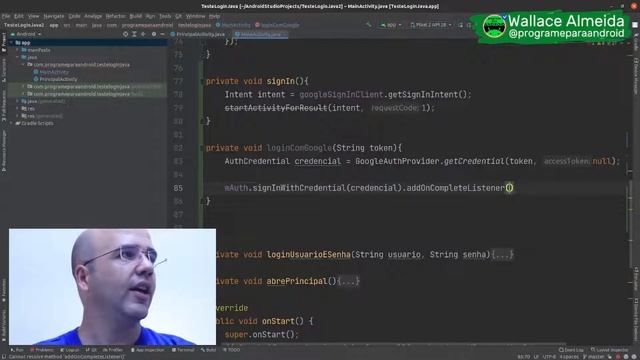The width and height of the screenshot is (640, 360).
Task: Open the View menu
Action: click(x=33, y=16)
